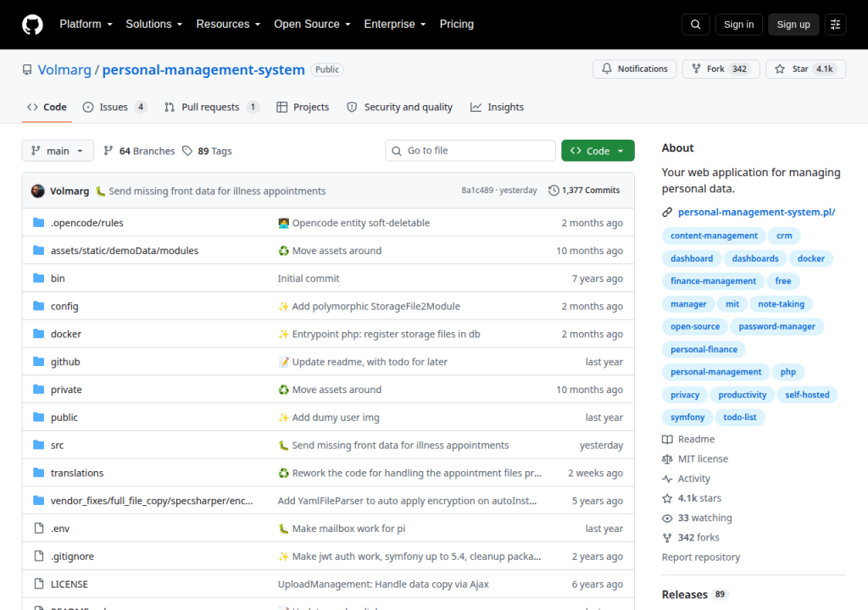Open the Report repository link

point(701,557)
